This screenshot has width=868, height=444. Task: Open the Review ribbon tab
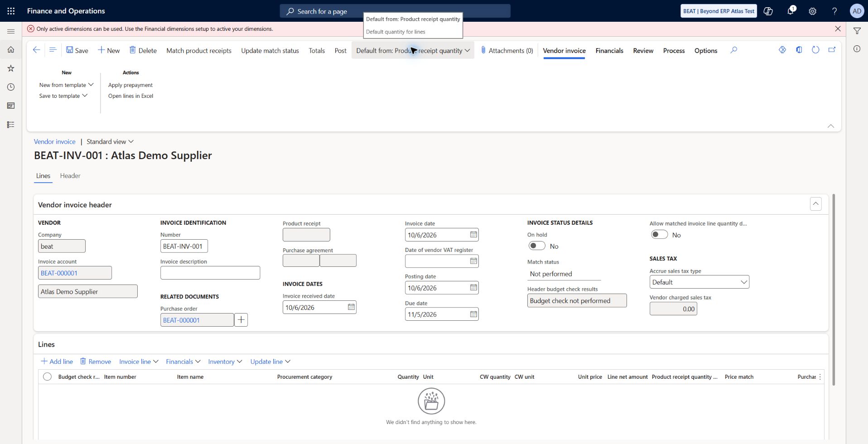643,50
